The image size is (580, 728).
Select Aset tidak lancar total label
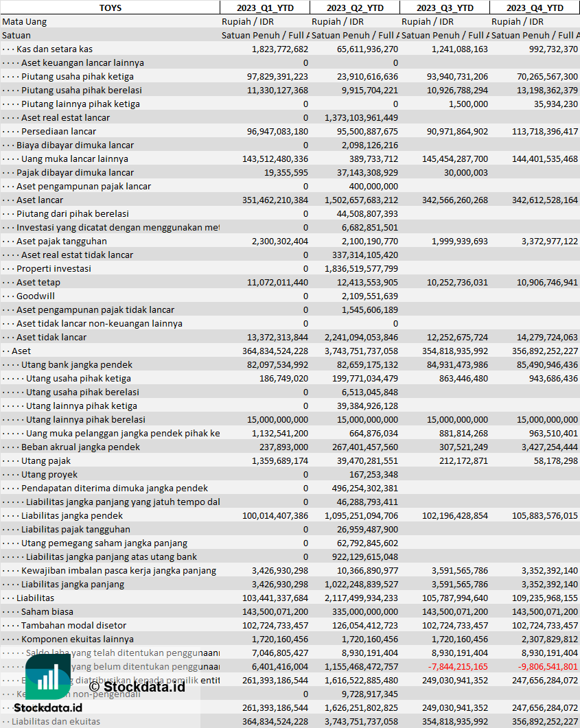(x=51, y=337)
